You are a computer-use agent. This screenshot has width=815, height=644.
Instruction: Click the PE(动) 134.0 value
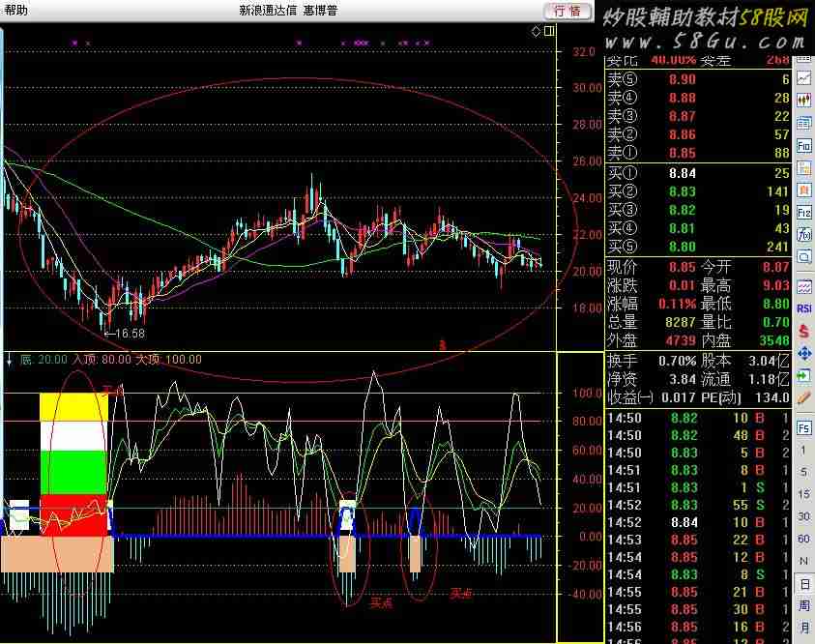click(x=771, y=397)
